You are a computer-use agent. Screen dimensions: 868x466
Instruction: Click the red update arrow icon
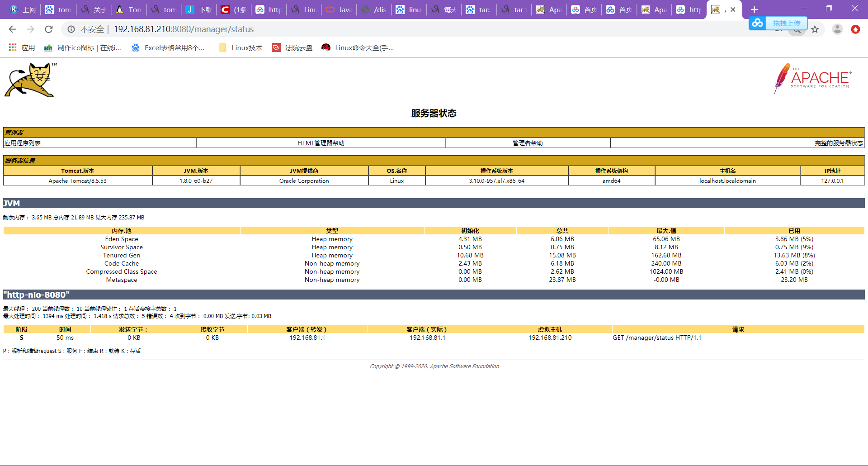click(855, 29)
